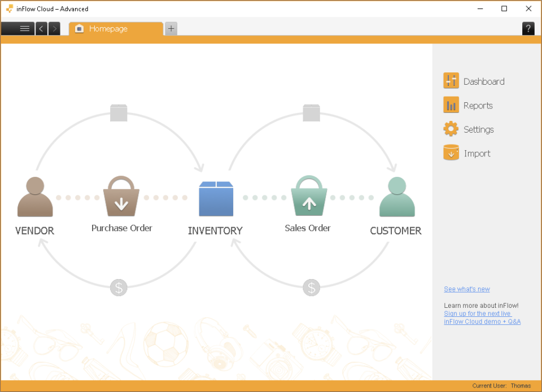Open the green Sales Order bag icon
The height and width of the screenshot is (392, 542).
coord(309,195)
